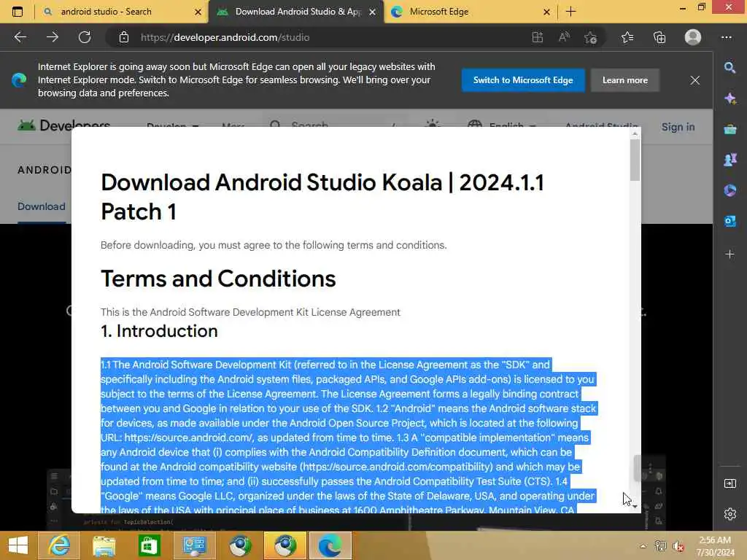Start Read aloud from address bar

point(564,37)
